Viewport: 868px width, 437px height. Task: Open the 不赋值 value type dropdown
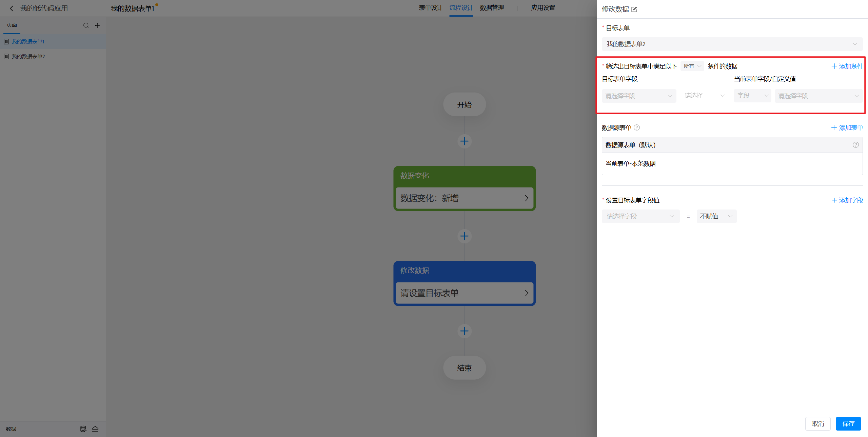[716, 216]
